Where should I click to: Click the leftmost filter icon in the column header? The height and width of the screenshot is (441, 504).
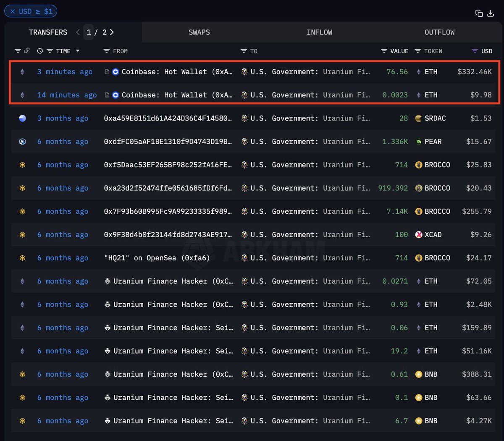18,51
